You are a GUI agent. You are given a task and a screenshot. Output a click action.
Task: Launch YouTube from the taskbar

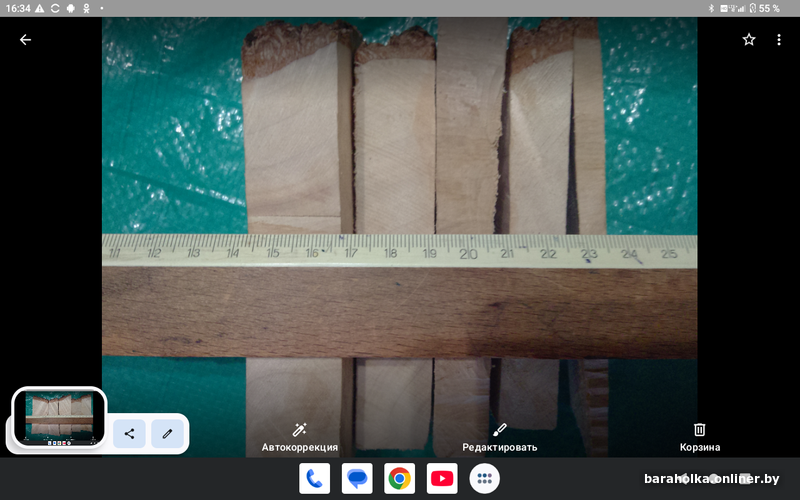442,479
